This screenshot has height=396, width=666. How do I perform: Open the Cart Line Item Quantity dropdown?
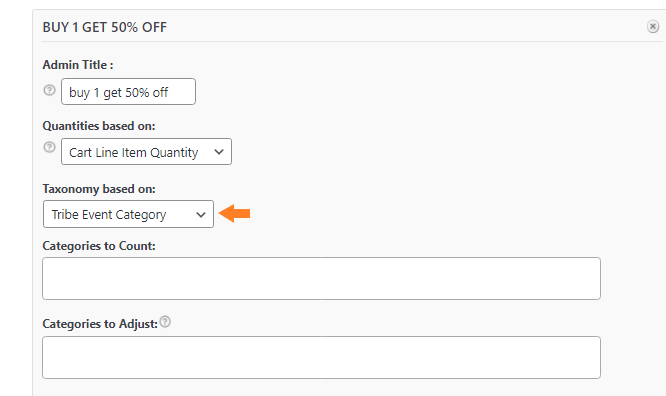pos(146,152)
